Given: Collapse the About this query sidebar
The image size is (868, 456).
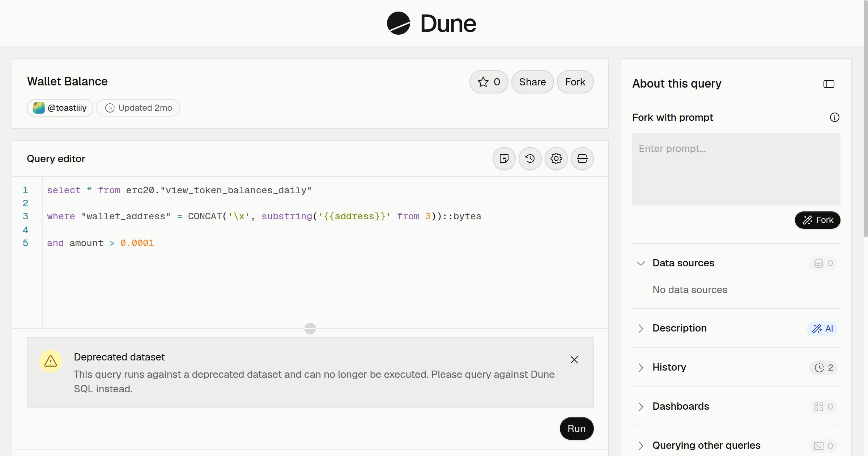Looking at the screenshot, I should [x=829, y=84].
